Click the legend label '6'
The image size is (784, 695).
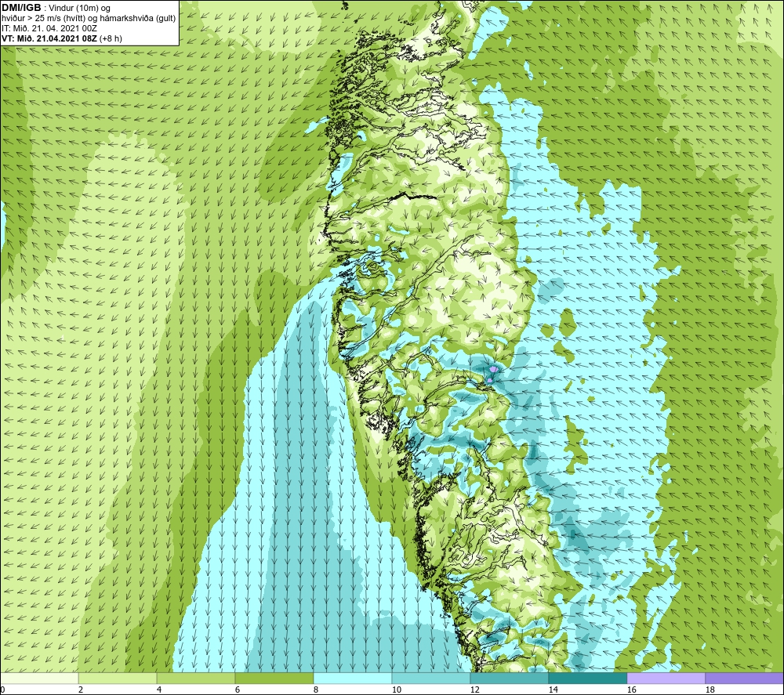pyautogui.click(x=238, y=690)
